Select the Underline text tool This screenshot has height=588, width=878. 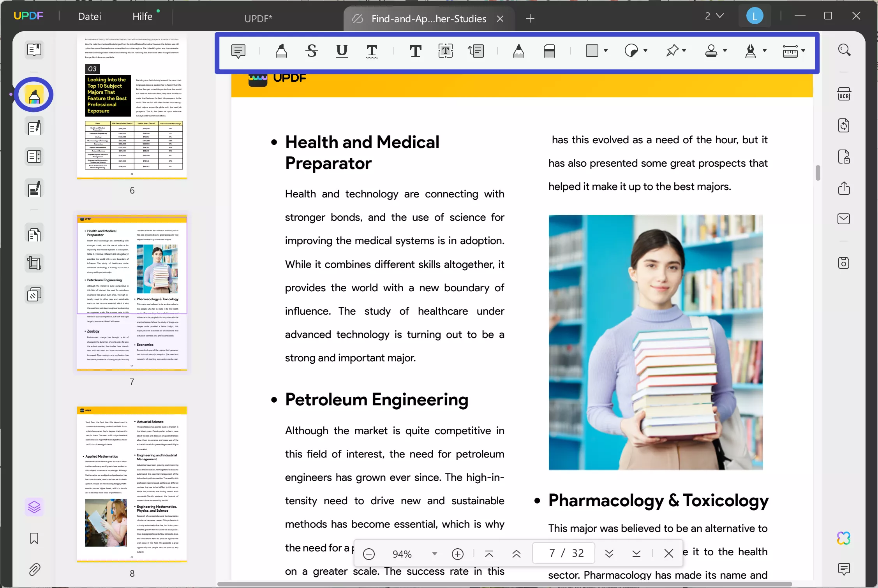click(x=342, y=51)
